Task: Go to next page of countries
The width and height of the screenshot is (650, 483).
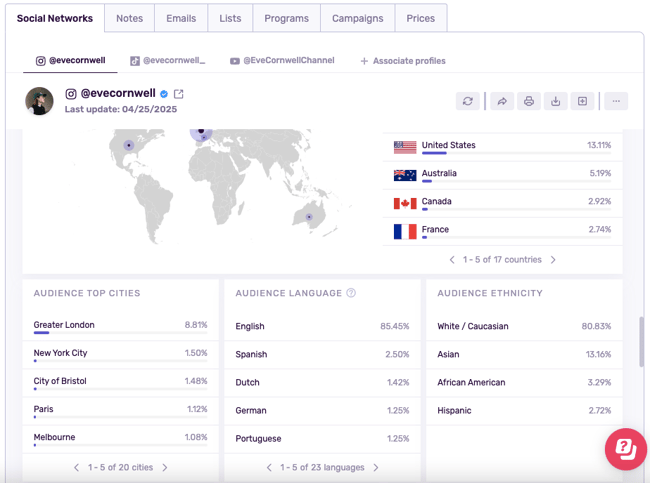Action: point(553,260)
